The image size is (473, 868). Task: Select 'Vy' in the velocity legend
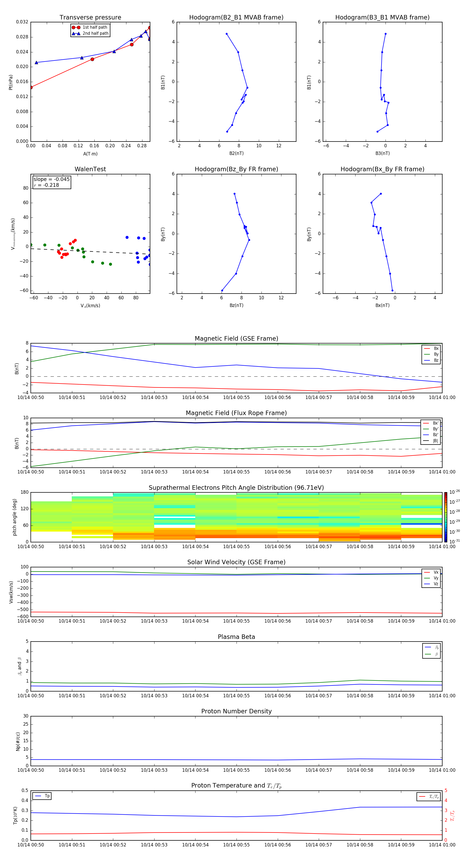(x=431, y=578)
